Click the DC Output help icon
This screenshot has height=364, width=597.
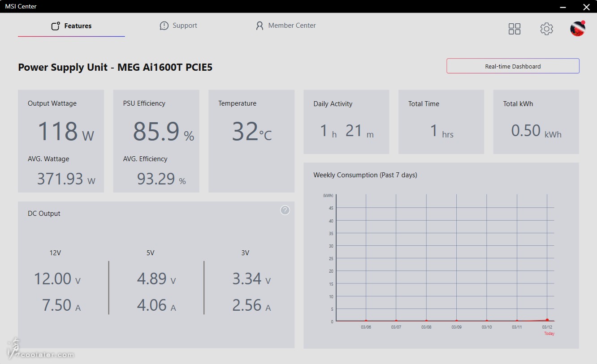click(x=285, y=210)
